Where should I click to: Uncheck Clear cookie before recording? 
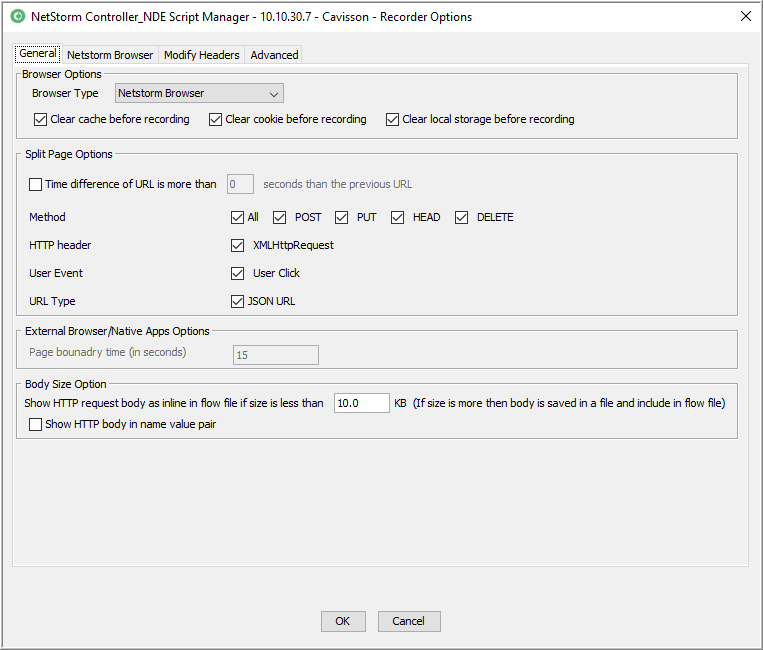pyautogui.click(x=215, y=119)
